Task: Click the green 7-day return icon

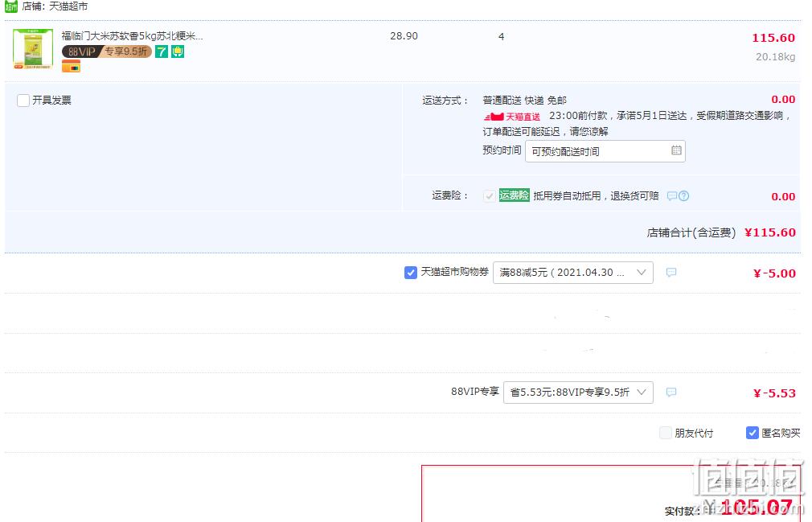Action: pyautogui.click(x=162, y=51)
